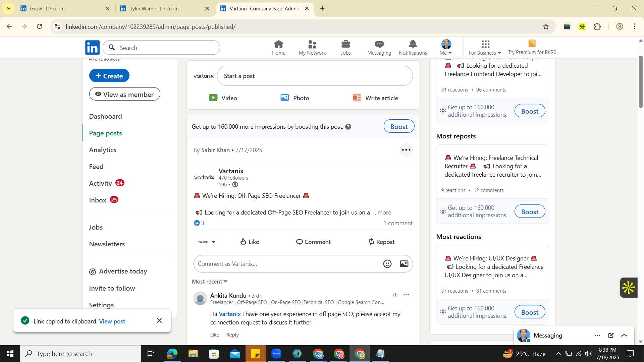This screenshot has width=644, height=362.
Task: Select Page posts in sidebar
Action: pos(105,133)
